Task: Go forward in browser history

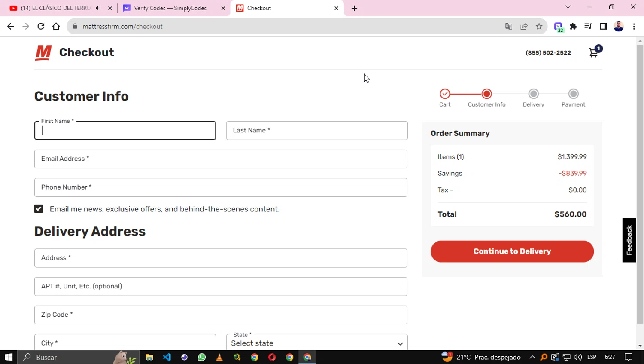Action: (x=26, y=26)
